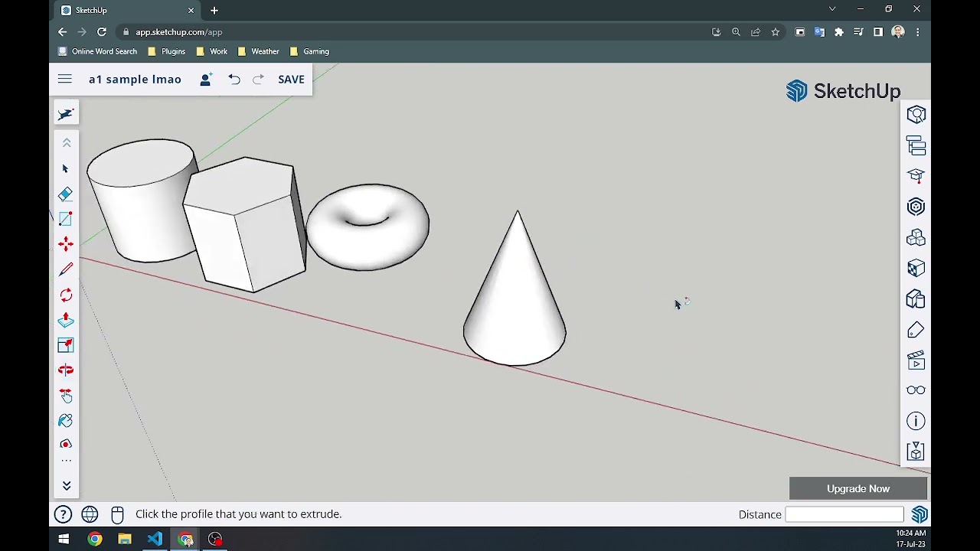Click the model title a1 sample lmao
This screenshot has width=980, height=551.
[135, 79]
